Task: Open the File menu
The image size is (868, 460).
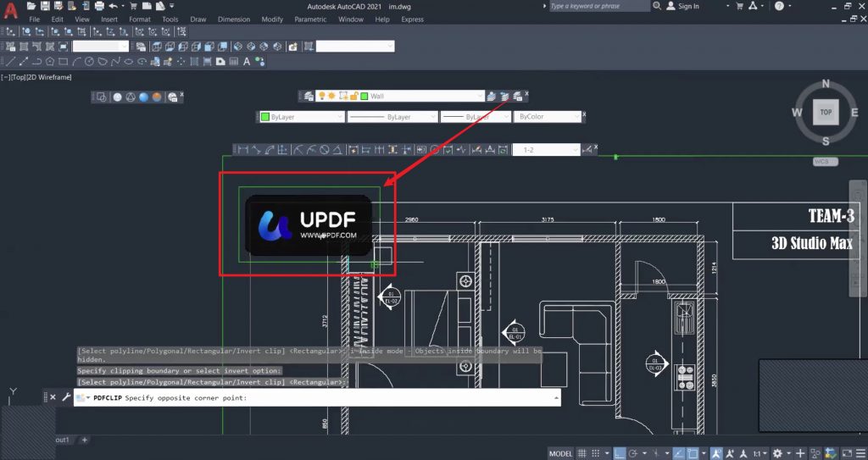Action: (x=34, y=19)
